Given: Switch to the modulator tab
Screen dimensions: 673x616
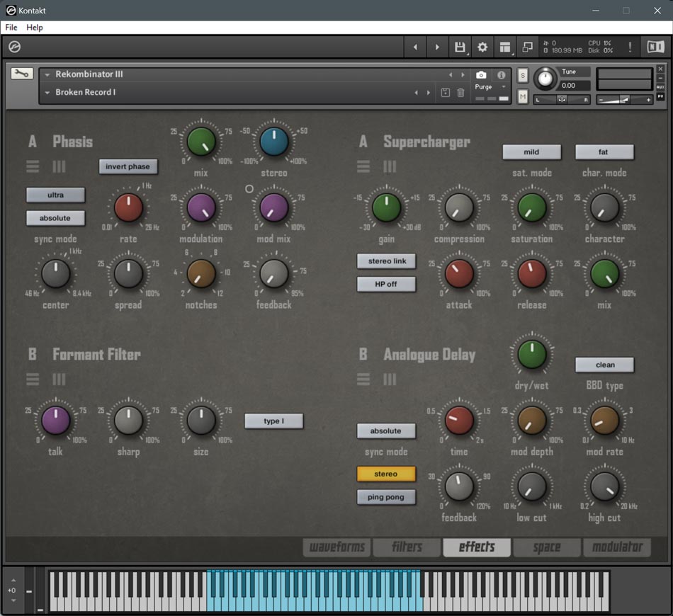Looking at the screenshot, I should point(617,547).
